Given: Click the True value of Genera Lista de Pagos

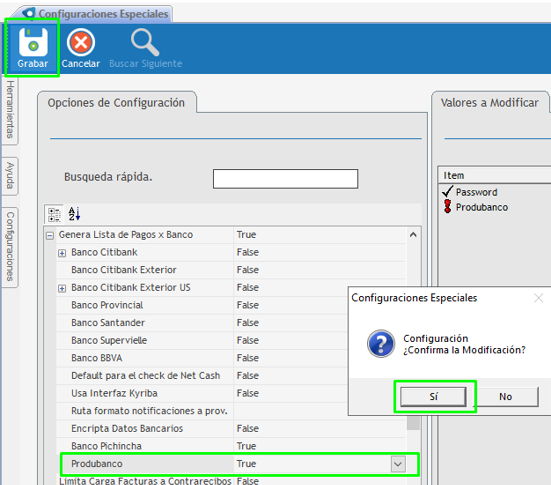Looking at the screenshot, I should (x=246, y=235).
